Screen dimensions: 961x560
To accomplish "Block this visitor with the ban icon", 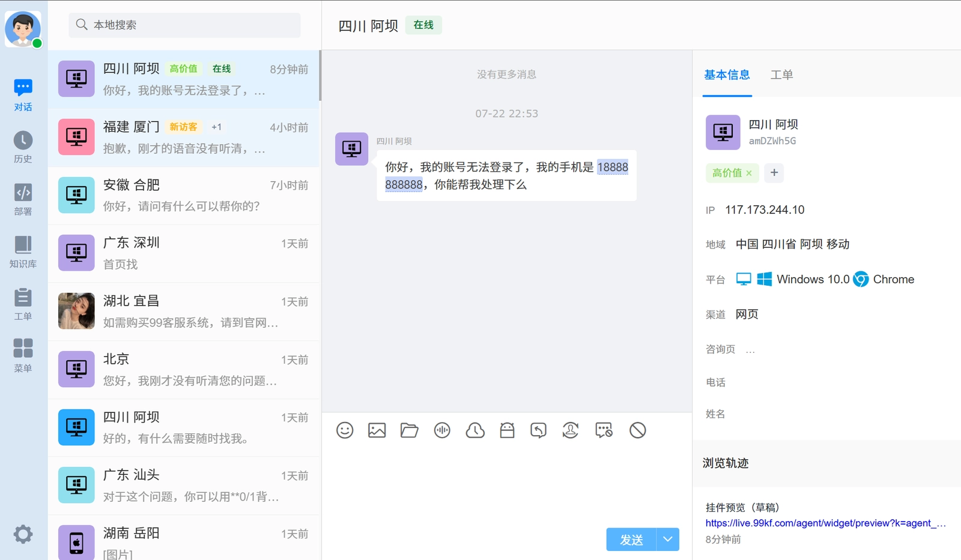I will [x=638, y=430].
